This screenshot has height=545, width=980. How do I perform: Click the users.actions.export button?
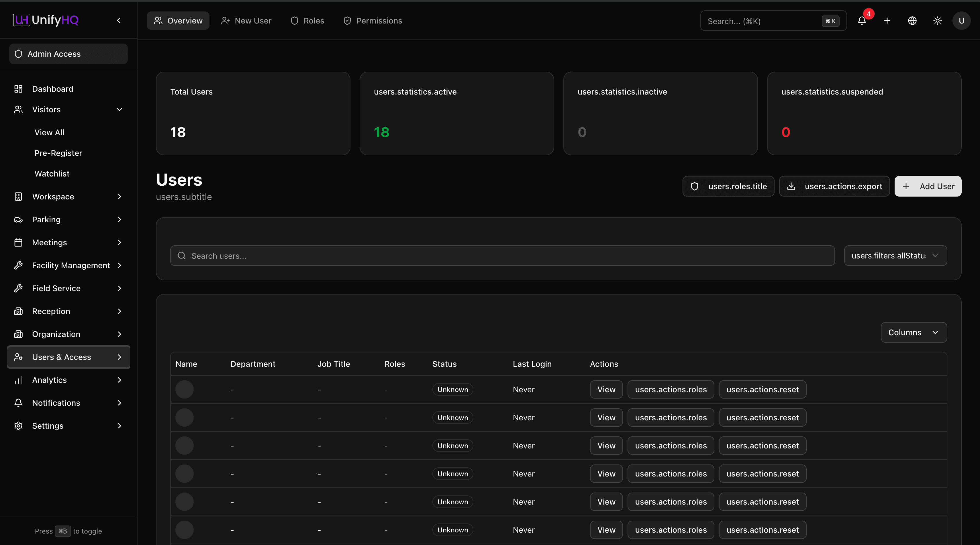(x=834, y=186)
